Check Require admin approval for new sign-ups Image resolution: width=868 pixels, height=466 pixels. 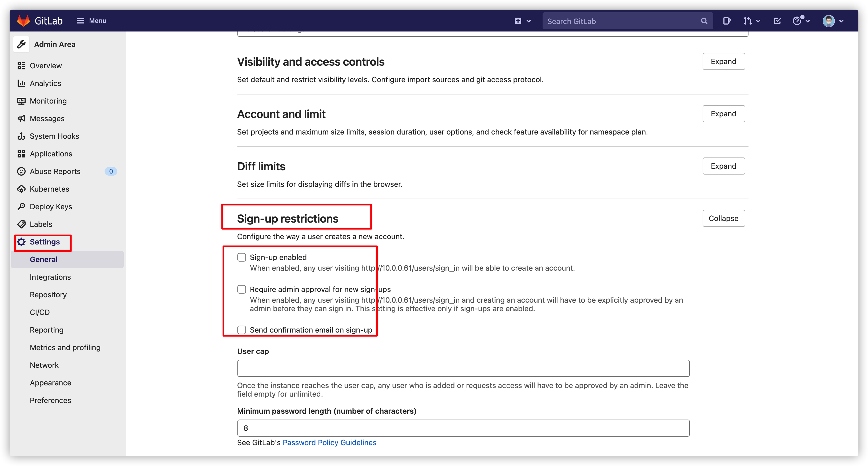[x=242, y=289]
